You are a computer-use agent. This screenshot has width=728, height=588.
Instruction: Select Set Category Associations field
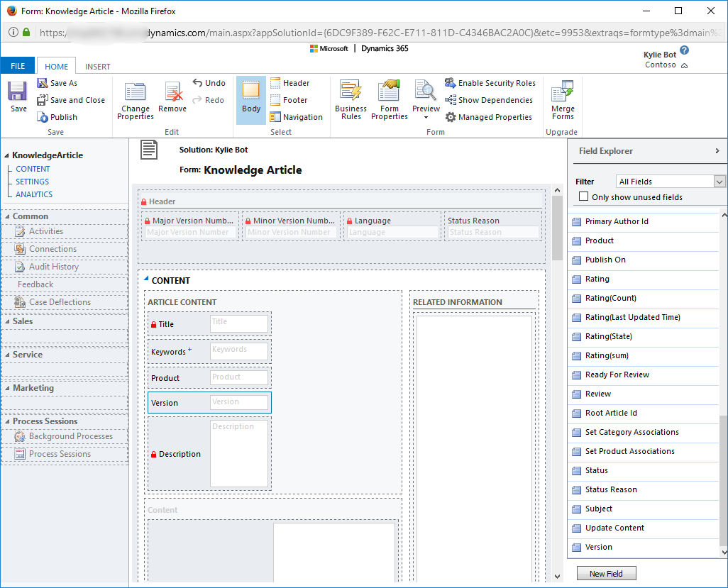(644, 432)
